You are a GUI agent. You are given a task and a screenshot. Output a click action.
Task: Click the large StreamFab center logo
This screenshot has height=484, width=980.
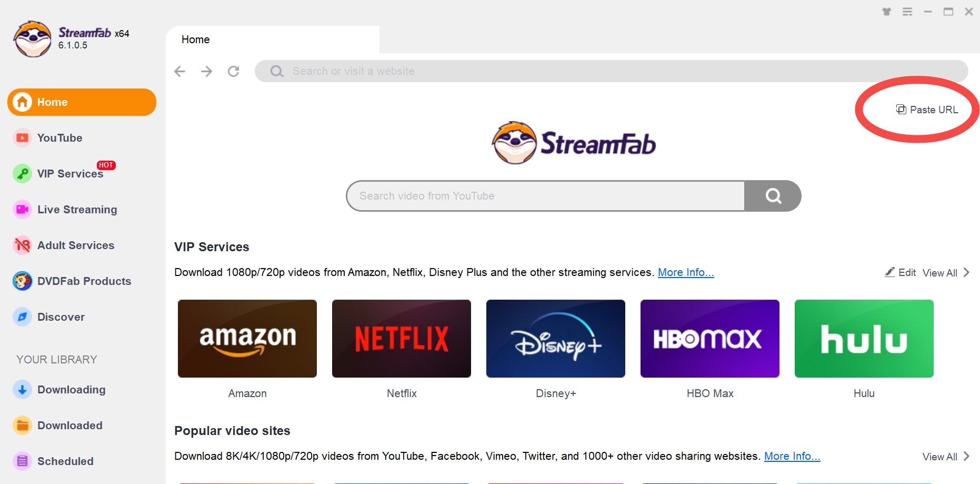574,143
